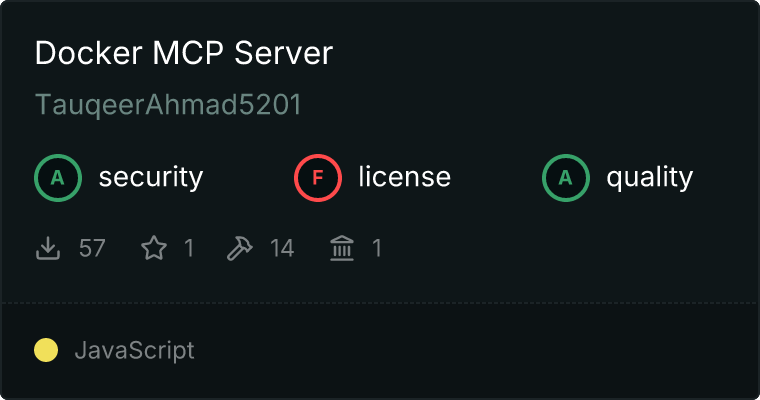The image size is (760, 400).
Task: Click the star icon
Action: click(x=154, y=248)
